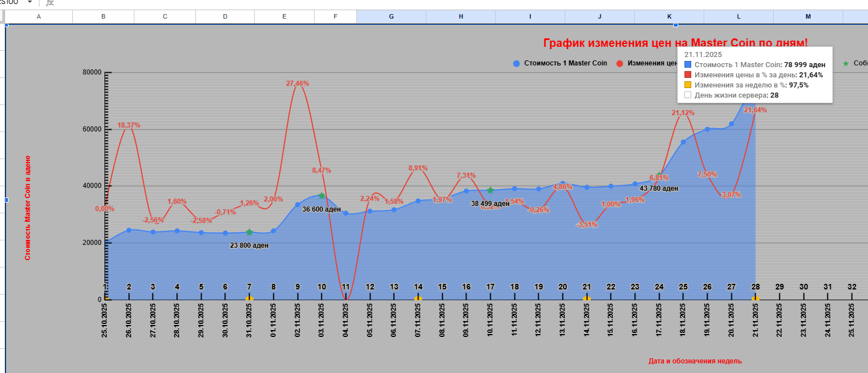Click the fx formula bar icon
Viewport: 868px width, 373px height.
click(50, 3)
